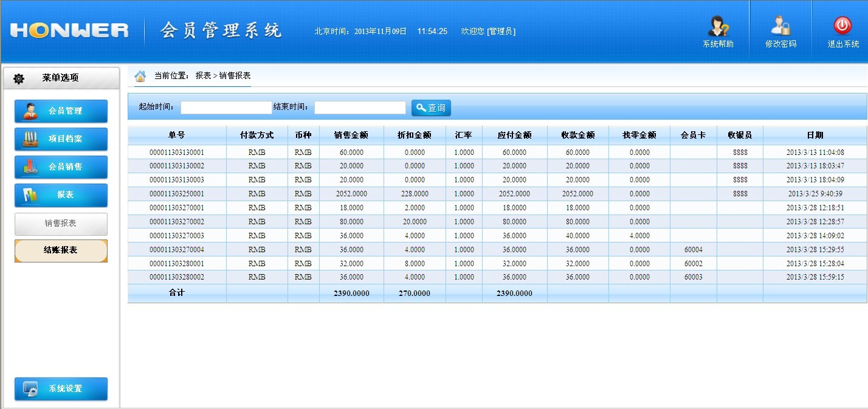Click the HONWER logo

[x=69, y=30]
